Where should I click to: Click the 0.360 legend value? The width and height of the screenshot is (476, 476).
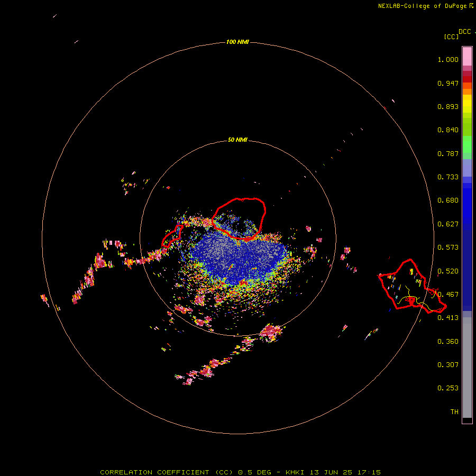point(448,342)
